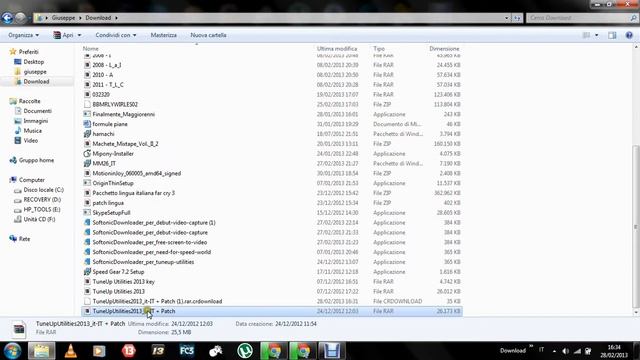Open the FC3 Far Cry 3 taskbar icon

187,351
